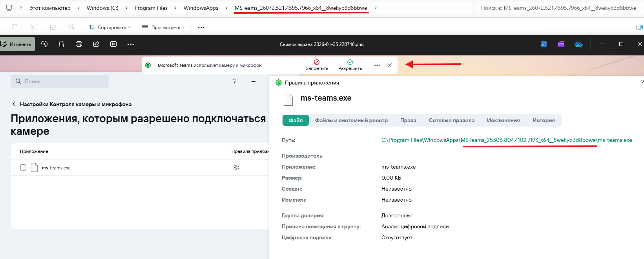The image size is (644, 259).
Task: Click Kaspersky logo in the notification
Action: click(x=148, y=65)
